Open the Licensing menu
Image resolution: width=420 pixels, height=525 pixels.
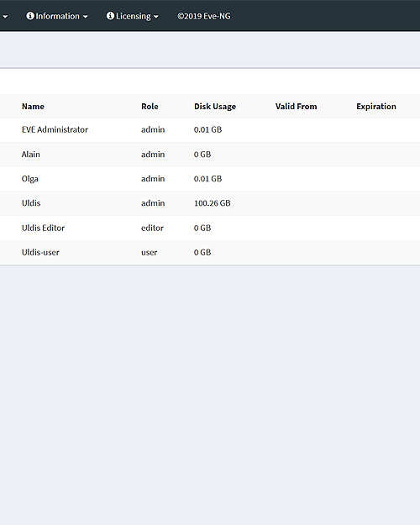pyautogui.click(x=132, y=16)
